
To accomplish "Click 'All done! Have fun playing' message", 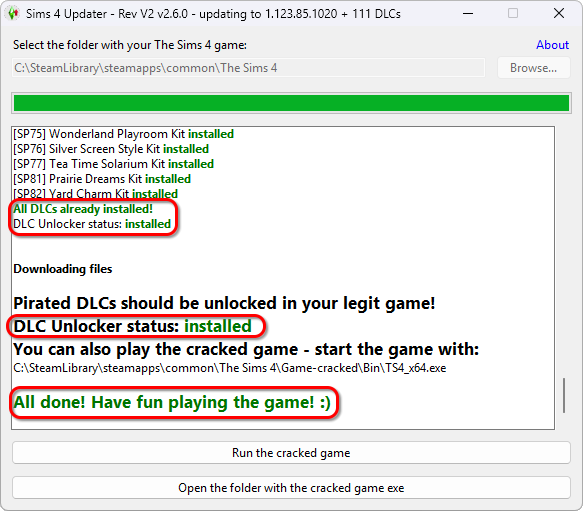I will pyautogui.click(x=172, y=402).
